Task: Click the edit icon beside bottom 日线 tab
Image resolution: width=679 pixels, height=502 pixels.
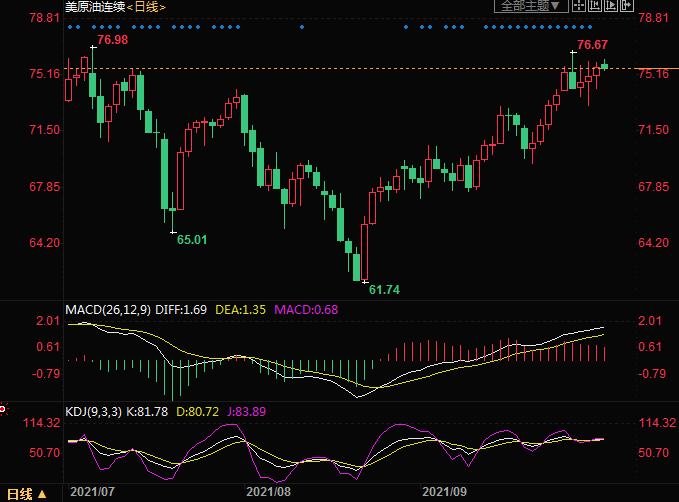Action: pos(43,493)
